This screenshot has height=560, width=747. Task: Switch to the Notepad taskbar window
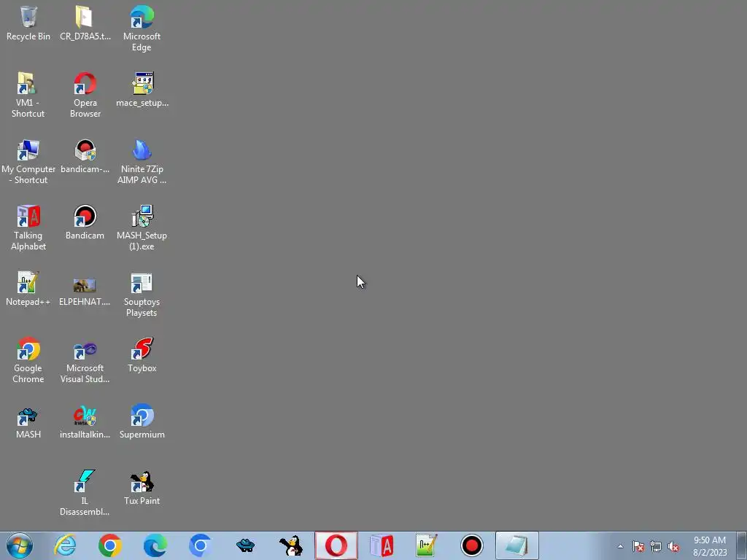[x=517, y=545]
